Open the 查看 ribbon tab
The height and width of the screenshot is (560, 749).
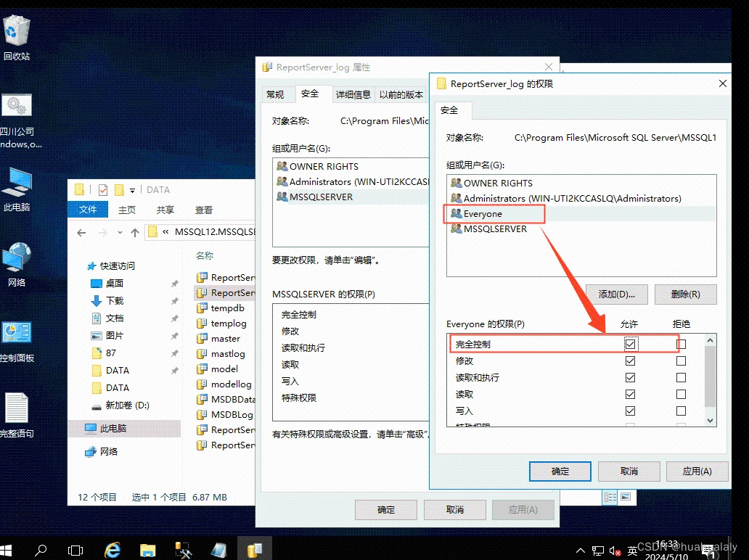204,210
